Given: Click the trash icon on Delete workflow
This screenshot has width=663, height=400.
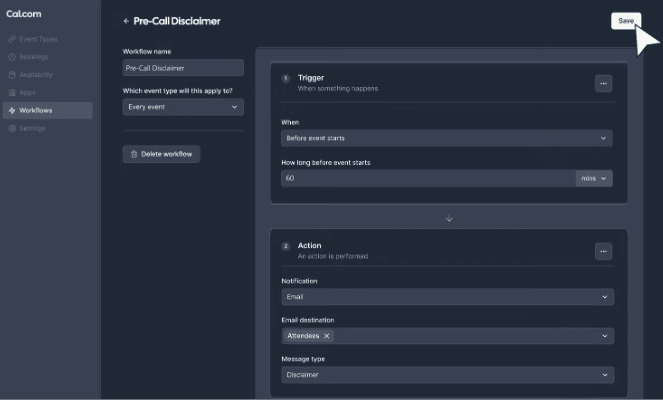Looking at the screenshot, I should (x=134, y=154).
